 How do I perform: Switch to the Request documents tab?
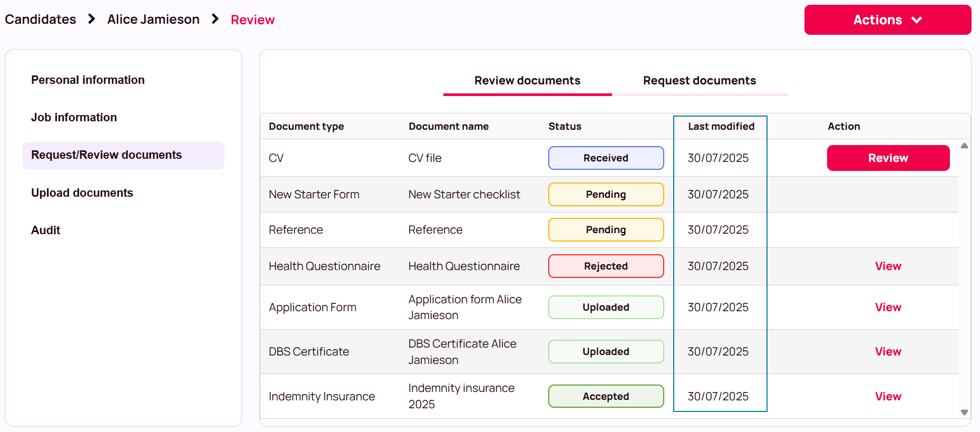coord(700,81)
